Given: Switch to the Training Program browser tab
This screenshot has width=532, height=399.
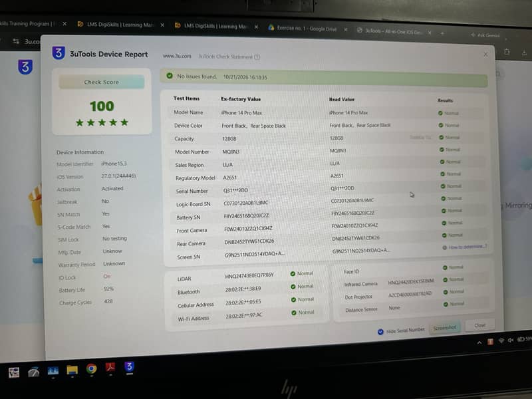Looking at the screenshot, I should (29, 24).
